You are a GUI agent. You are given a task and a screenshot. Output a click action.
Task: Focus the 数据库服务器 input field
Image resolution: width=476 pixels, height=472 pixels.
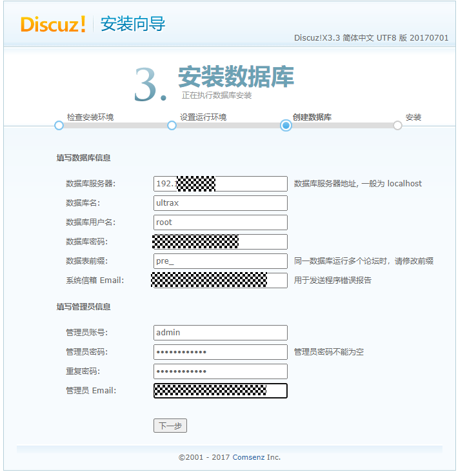221,184
